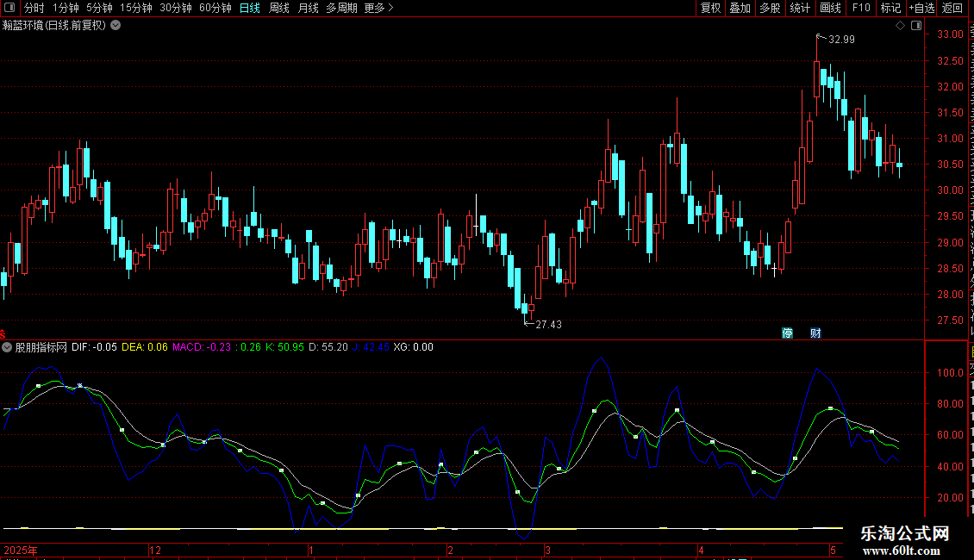Screen dimensions: 974x560
Task: Activate the 画线 drawing tools button
Action: 830,8
